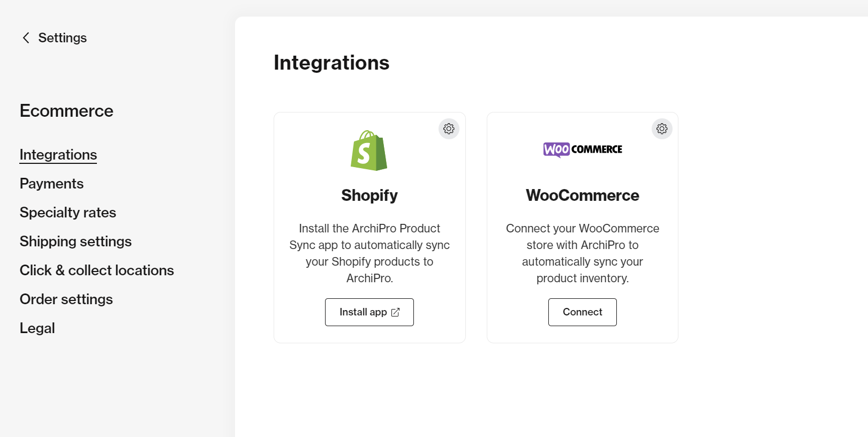The image size is (868, 437).
Task: Open Click & collect locations
Action: click(97, 270)
